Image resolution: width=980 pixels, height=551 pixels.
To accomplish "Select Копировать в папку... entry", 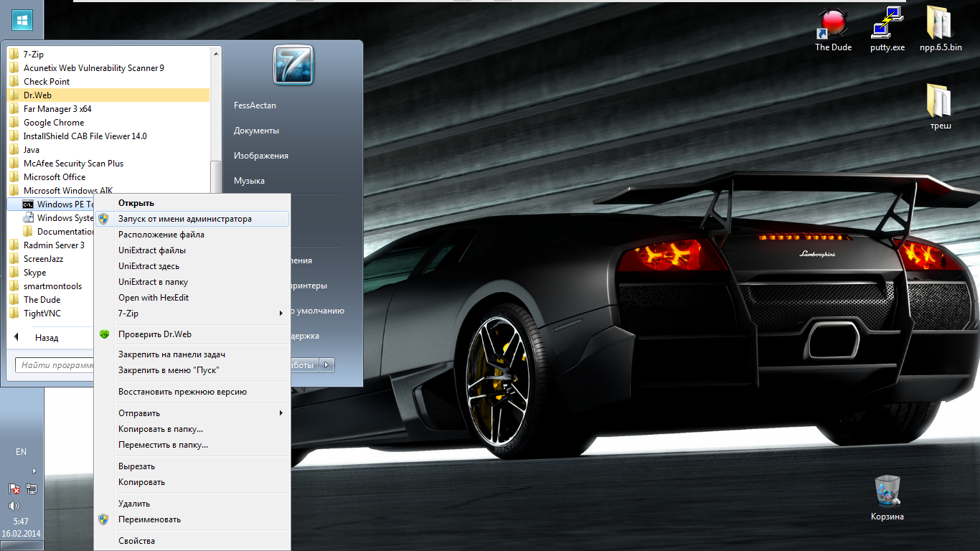I will [192, 429].
